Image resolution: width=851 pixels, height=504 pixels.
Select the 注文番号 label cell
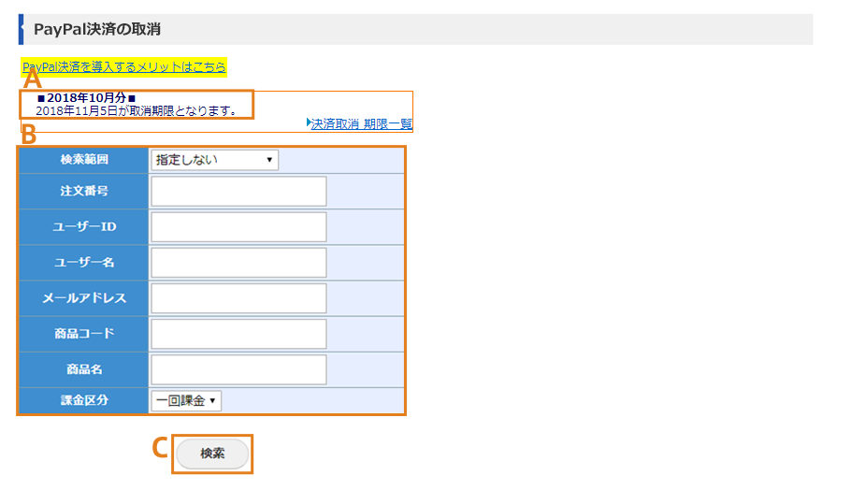[83, 191]
